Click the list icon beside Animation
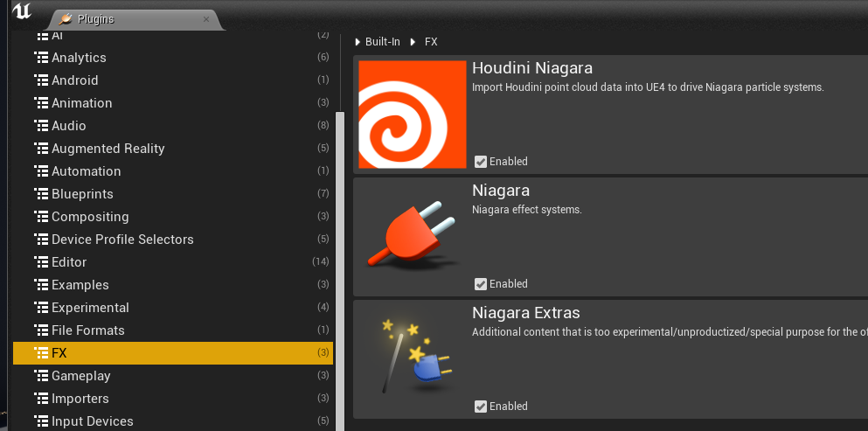 coord(41,103)
